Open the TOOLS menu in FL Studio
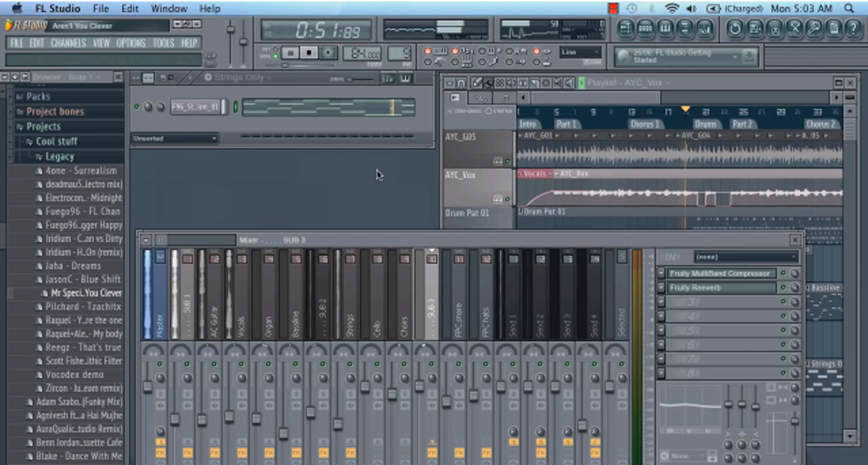 click(x=163, y=43)
